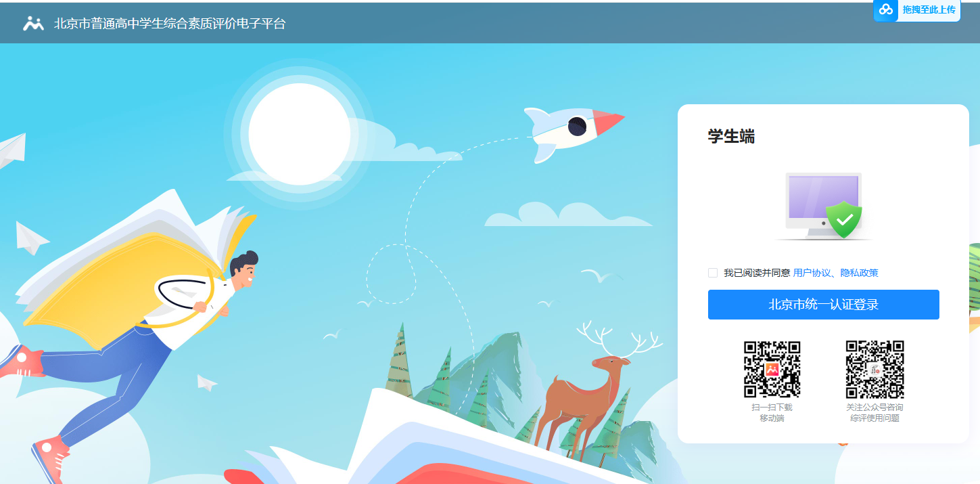Click the platform title text in header
Image resolution: width=980 pixels, height=484 pixels.
170,24
